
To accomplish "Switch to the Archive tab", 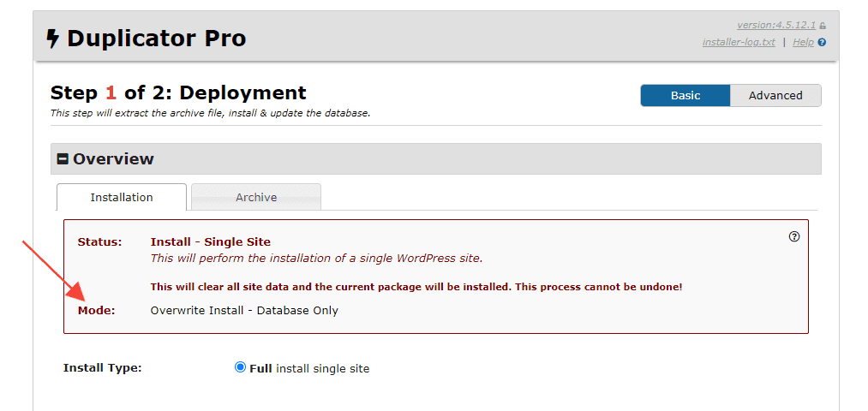I will 256,197.
